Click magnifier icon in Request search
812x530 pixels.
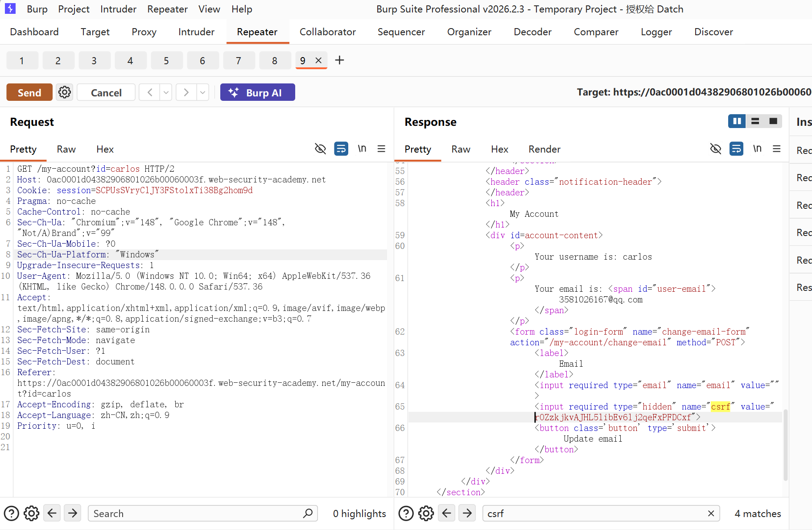pyautogui.click(x=308, y=513)
